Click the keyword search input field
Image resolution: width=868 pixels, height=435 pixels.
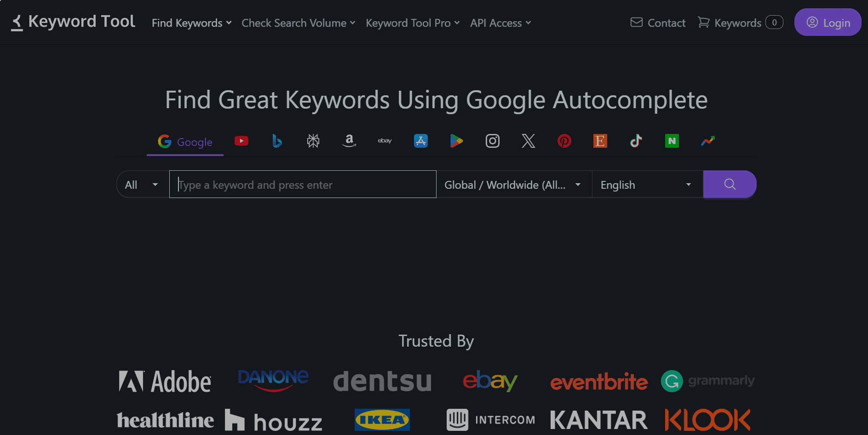click(x=302, y=184)
